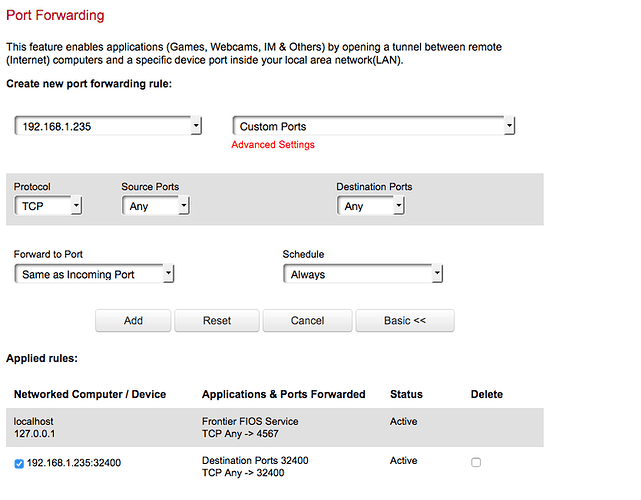Select the localhost 127.0.0.1 rule row
Image resolution: width=641 pixels, height=500 pixels.
coord(35,428)
